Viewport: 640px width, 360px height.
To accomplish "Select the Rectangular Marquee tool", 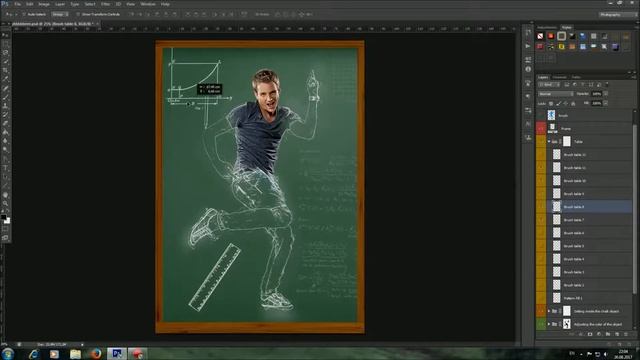I will pos(6,44).
